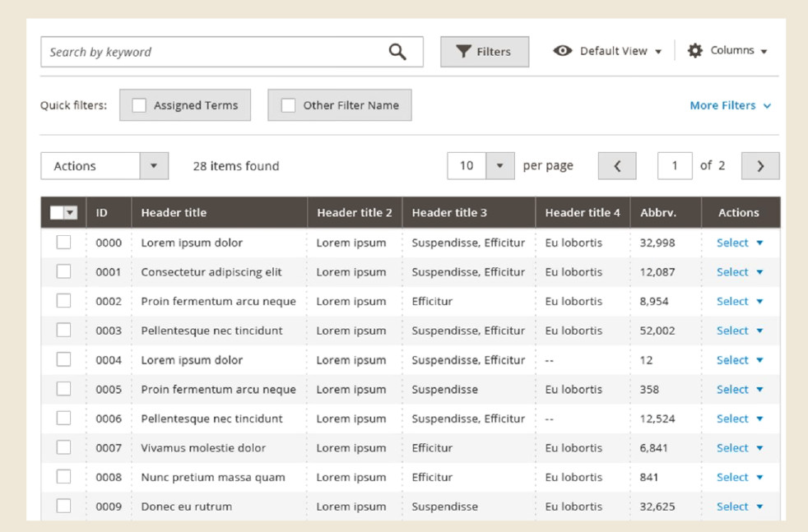808x532 pixels.
Task: Open Select action for row 0006
Action: (x=740, y=419)
